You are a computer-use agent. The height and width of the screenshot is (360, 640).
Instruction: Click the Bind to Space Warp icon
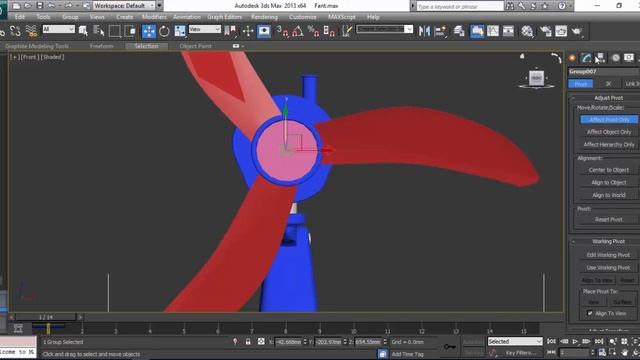tap(31, 31)
